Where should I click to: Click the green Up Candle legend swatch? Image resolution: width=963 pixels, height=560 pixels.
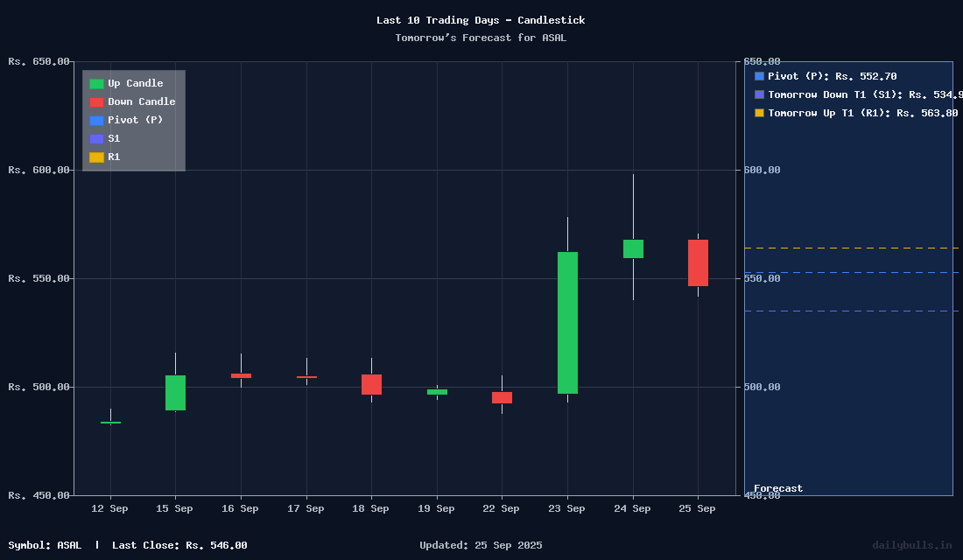coord(96,83)
